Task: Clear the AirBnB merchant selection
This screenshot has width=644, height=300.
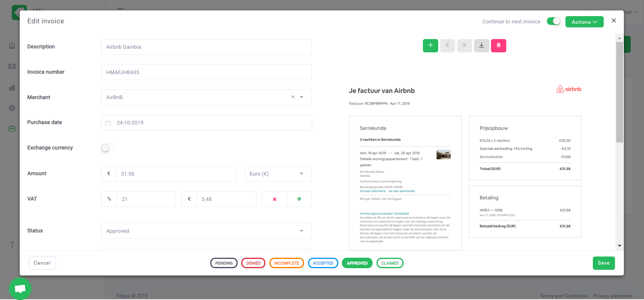Action: pyautogui.click(x=293, y=97)
